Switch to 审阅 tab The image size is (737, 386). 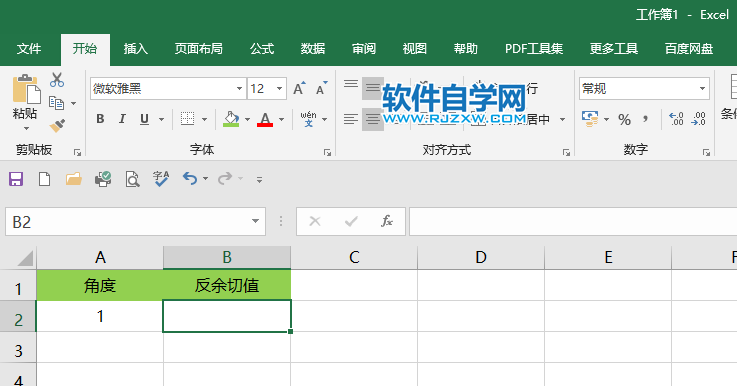364,48
